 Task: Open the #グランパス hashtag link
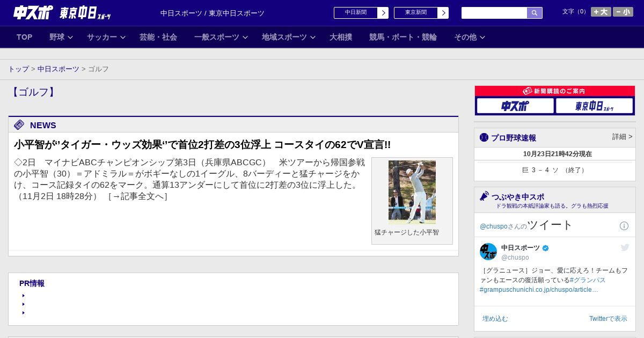click(x=588, y=280)
